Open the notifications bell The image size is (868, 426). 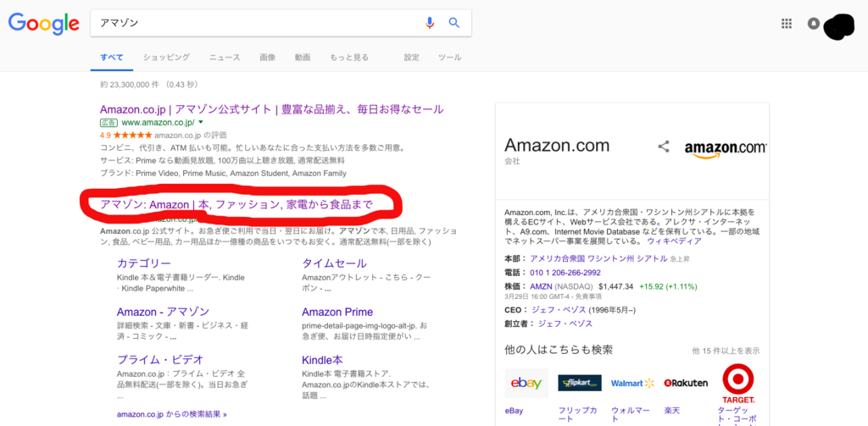[x=813, y=23]
